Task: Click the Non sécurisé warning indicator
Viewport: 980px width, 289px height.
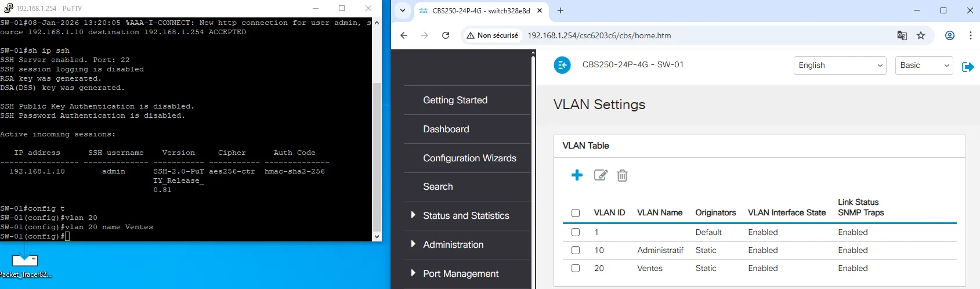Action: tap(493, 35)
